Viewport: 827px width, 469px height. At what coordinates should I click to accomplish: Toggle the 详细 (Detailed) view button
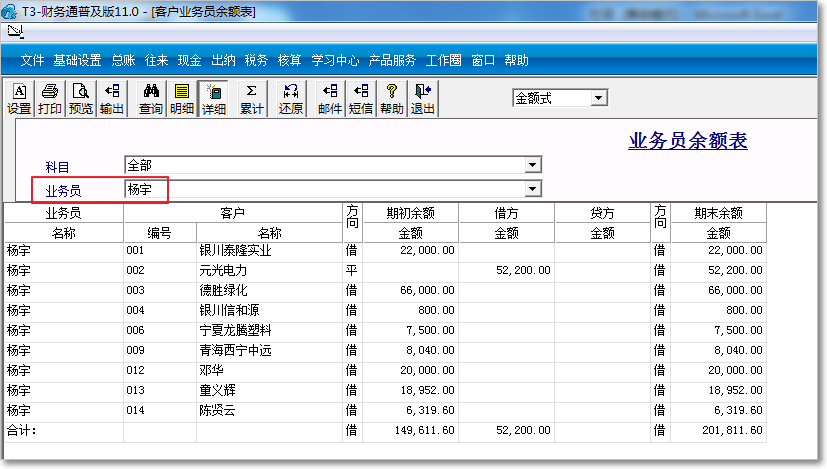click(x=214, y=98)
